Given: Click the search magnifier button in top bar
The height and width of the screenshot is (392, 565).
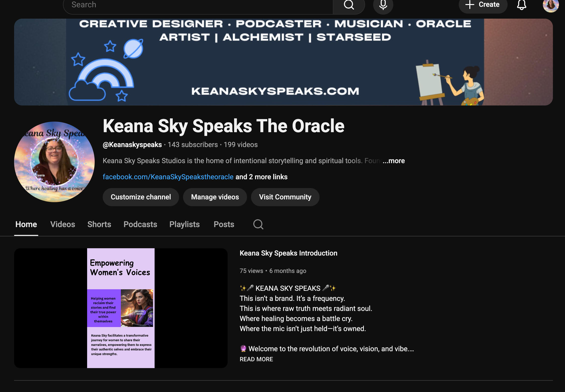Looking at the screenshot, I should [x=349, y=5].
